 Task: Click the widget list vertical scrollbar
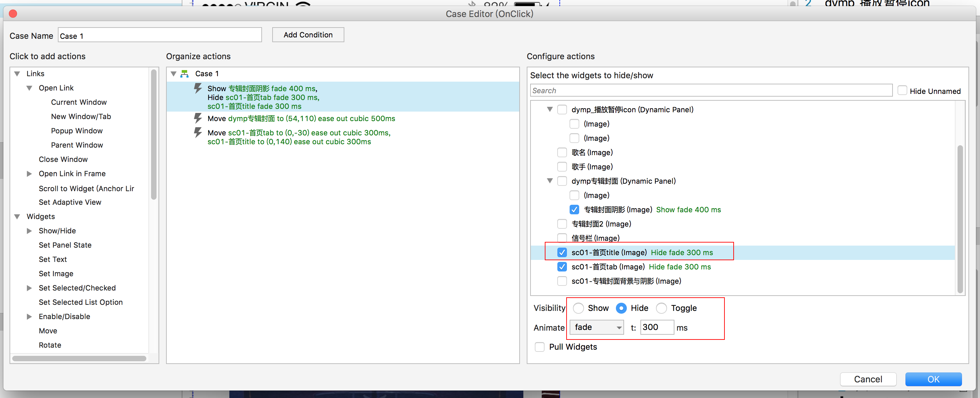[960, 219]
